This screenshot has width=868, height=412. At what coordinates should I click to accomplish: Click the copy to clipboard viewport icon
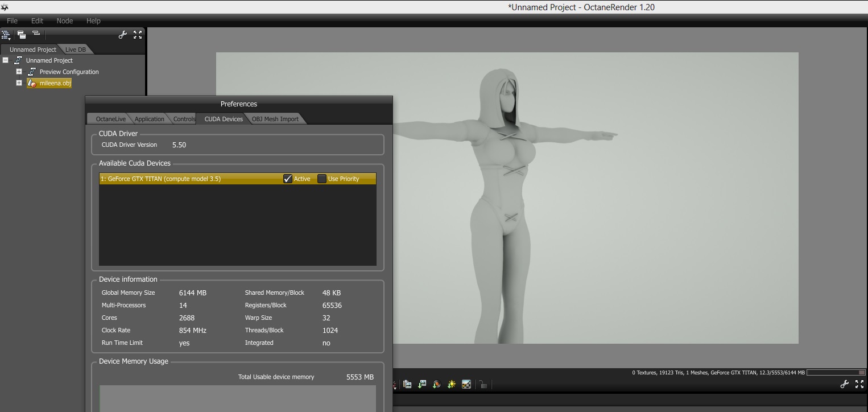tap(407, 385)
